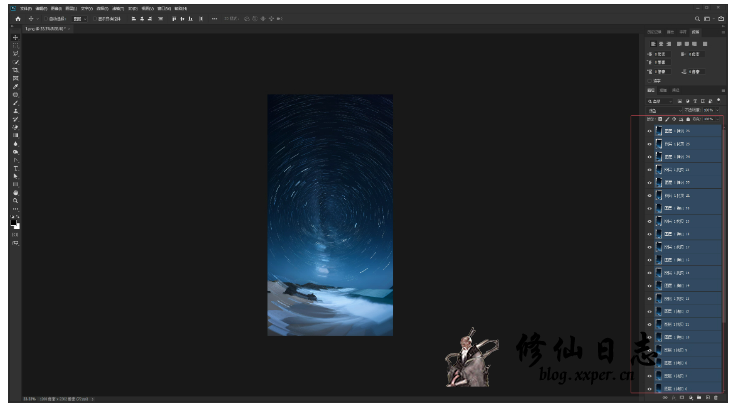Switch to the open 1.png document tab
733x407 pixels.
point(40,28)
